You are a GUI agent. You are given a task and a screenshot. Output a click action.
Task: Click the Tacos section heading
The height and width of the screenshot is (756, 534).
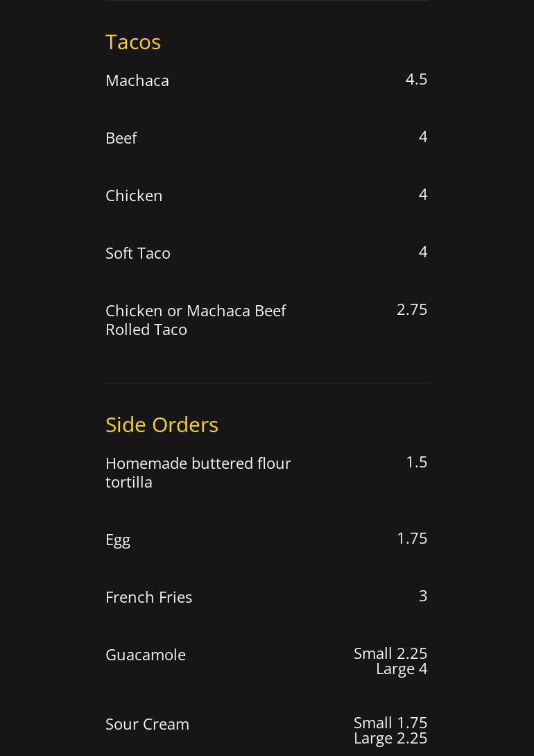click(133, 42)
